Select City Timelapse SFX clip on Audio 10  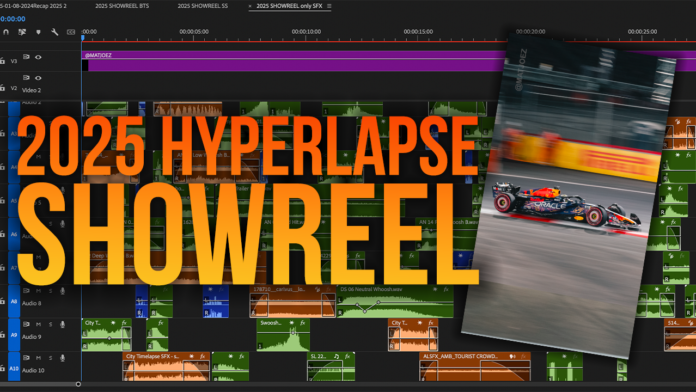point(166,367)
